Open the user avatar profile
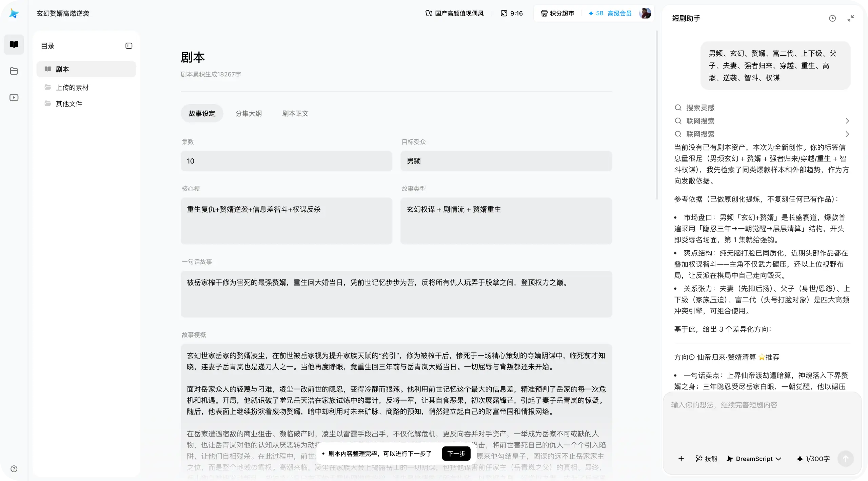 645,13
